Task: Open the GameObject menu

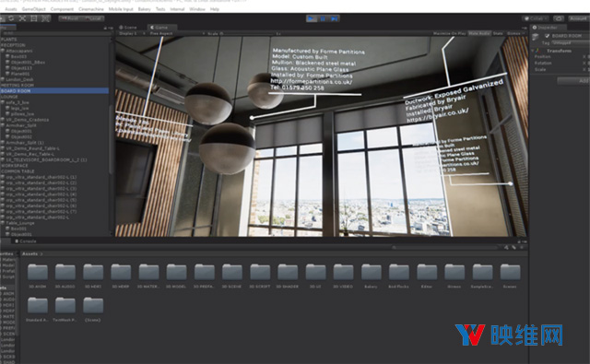Action: pyautogui.click(x=34, y=9)
